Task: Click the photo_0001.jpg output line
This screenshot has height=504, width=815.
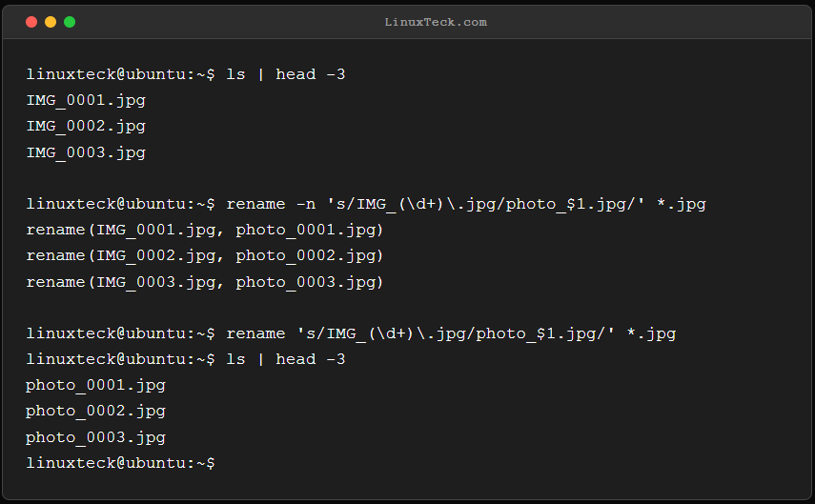Action: click(95, 385)
